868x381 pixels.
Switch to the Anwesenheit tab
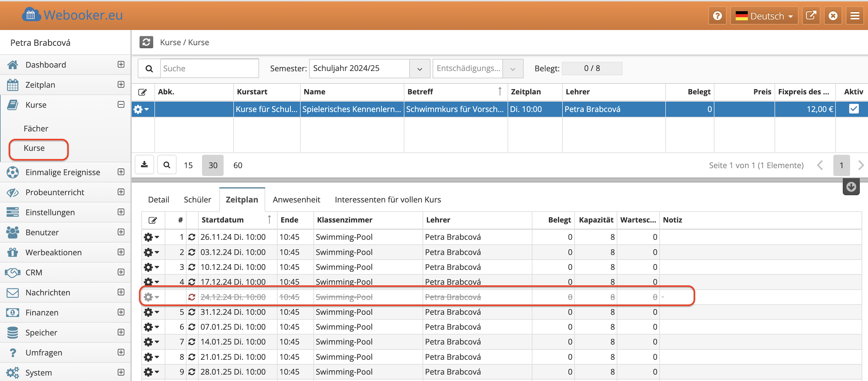click(296, 200)
